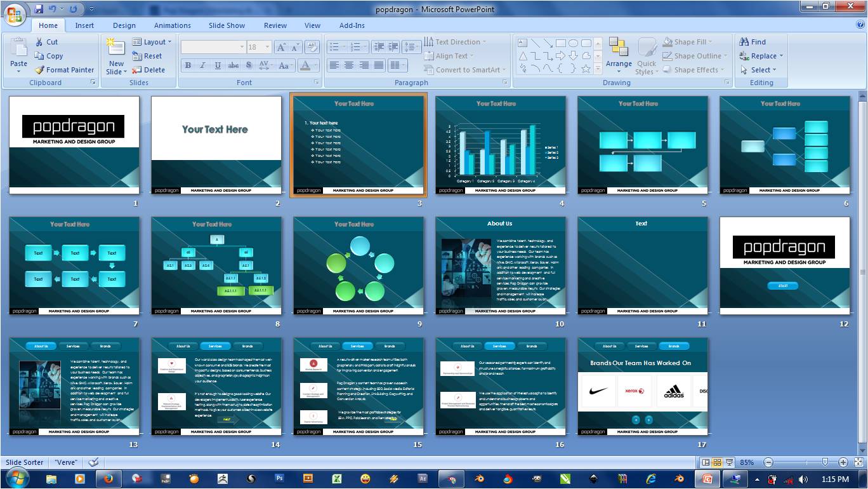Open the Animations ribbon tab
868x489 pixels.
(172, 25)
